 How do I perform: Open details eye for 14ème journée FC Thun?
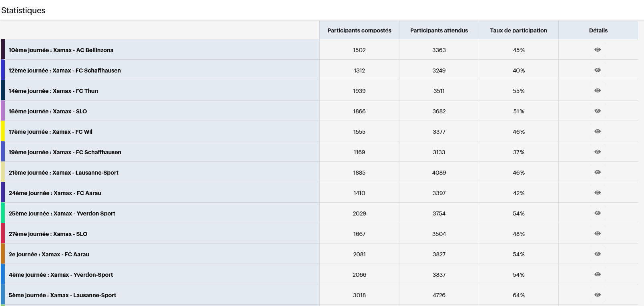click(x=598, y=91)
